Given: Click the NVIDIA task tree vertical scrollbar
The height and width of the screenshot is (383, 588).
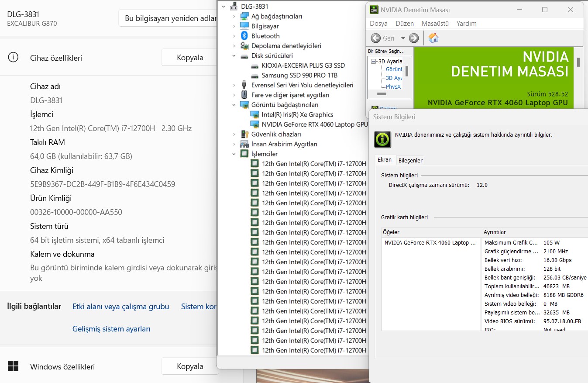Looking at the screenshot, I should [x=407, y=72].
